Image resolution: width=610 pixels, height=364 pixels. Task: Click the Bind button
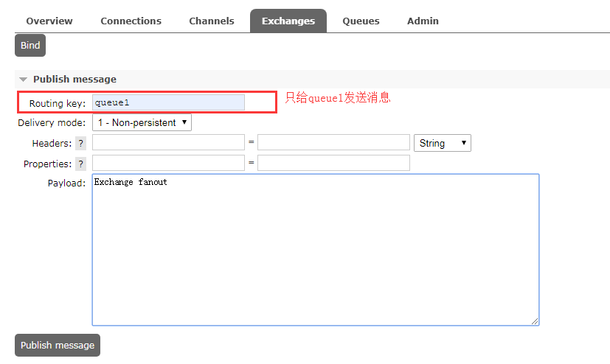coord(30,46)
